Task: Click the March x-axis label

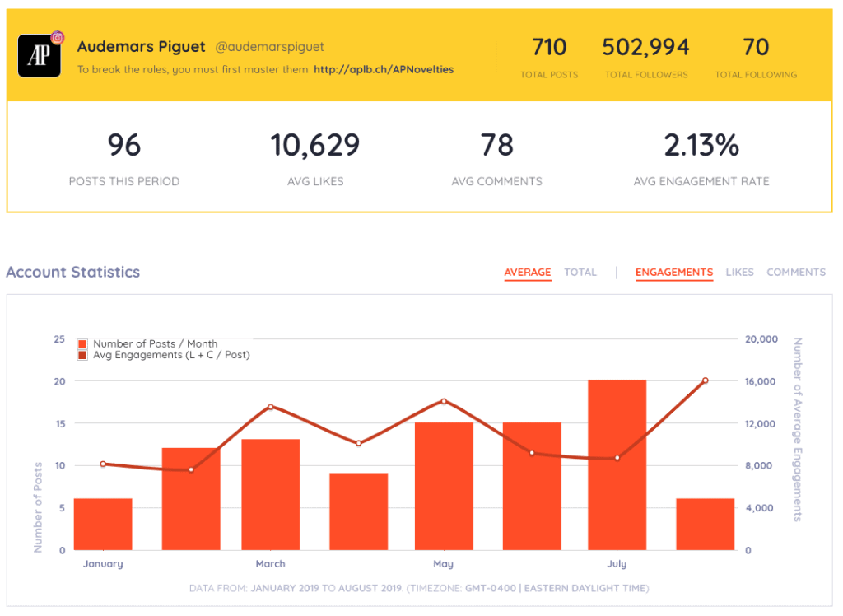Action: (270, 564)
